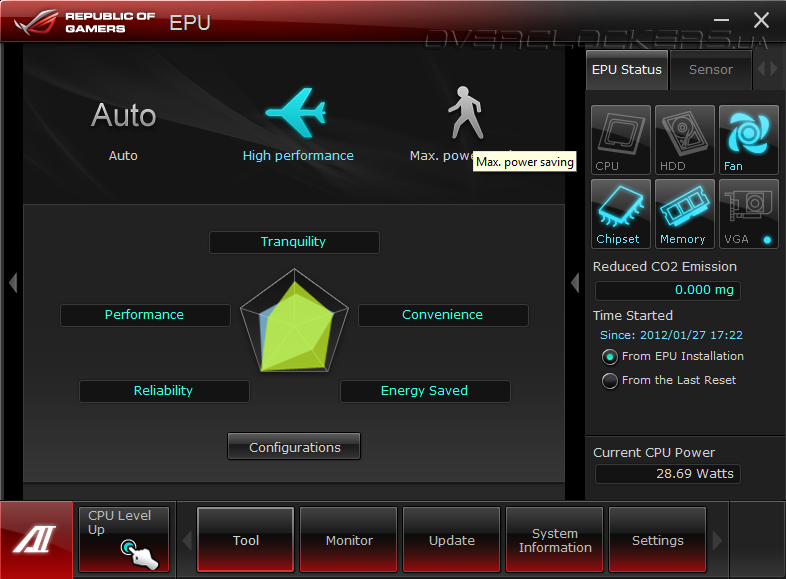Click the Republic of Gamers logo
The width and height of the screenshot is (786, 579).
pos(85,23)
